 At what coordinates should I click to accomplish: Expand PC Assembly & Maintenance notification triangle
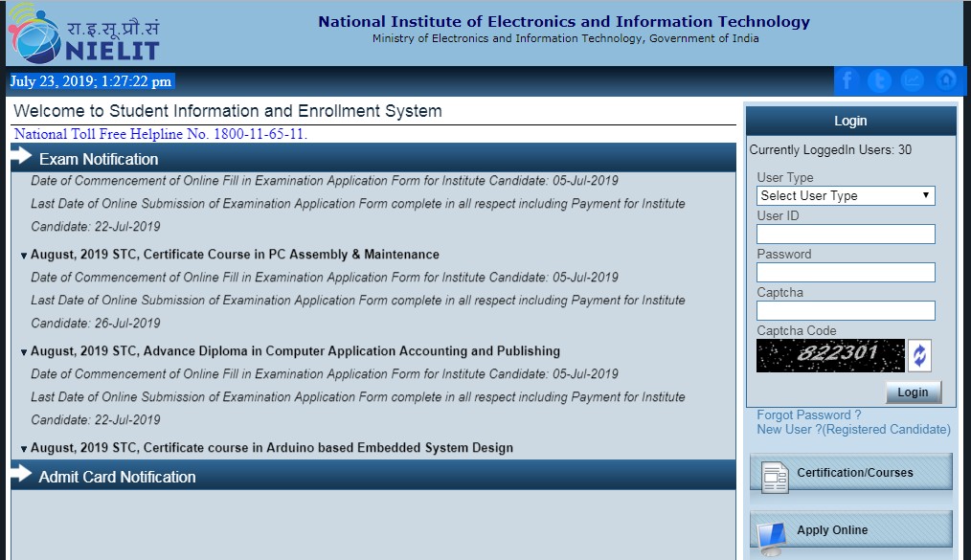pos(24,256)
